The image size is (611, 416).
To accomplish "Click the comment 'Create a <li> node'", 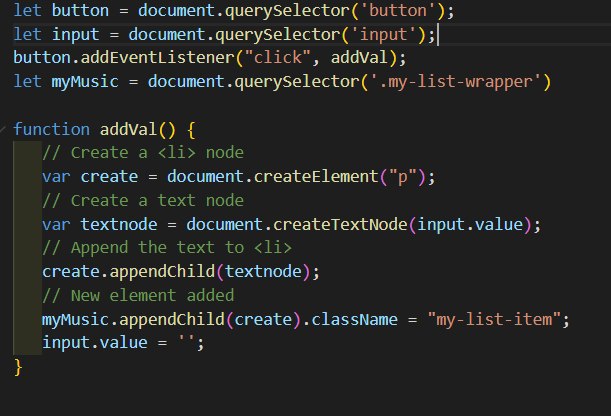I will [143, 153].
